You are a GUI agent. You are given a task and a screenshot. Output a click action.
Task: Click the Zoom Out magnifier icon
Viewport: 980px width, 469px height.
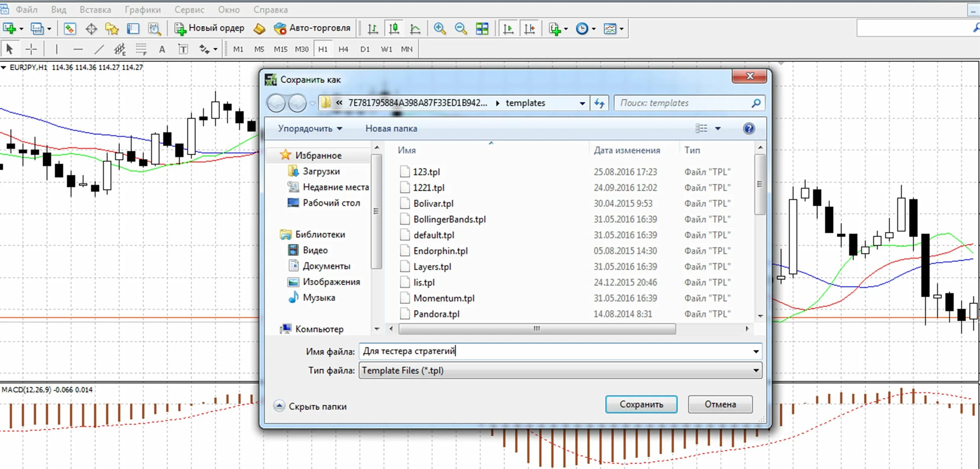[461, 29]
